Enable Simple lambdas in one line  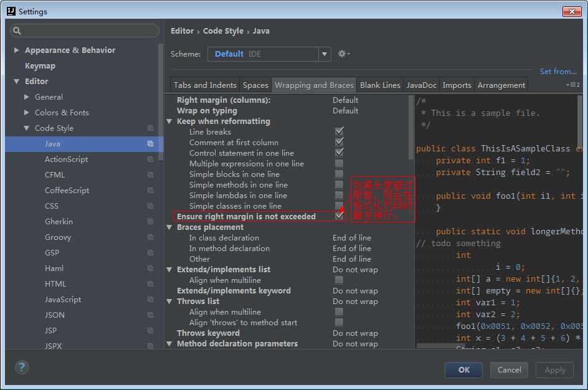pyautogui.click(x=339, y=195)
